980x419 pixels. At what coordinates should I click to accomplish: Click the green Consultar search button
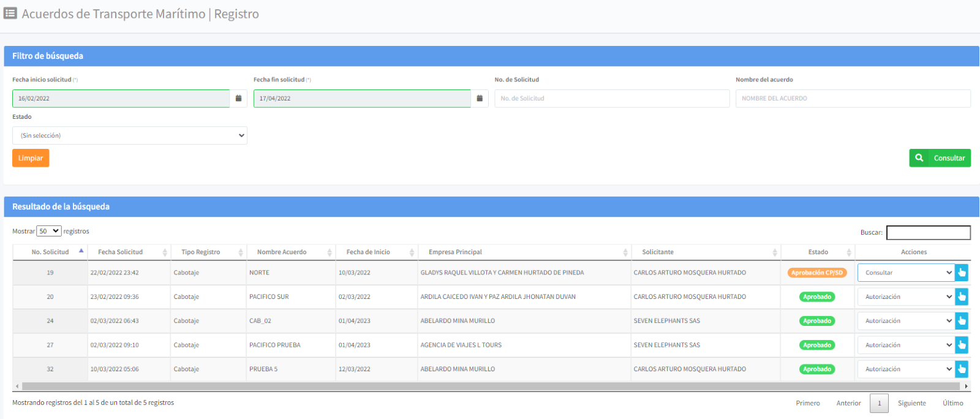[940, 158]
